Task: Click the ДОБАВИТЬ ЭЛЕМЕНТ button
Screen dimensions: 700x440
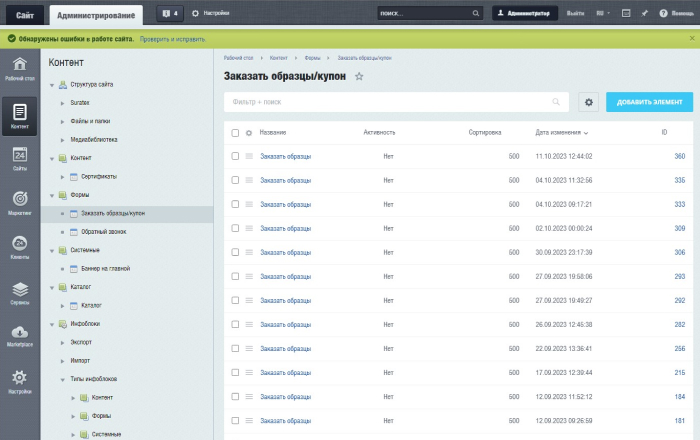Action: click(649, 102)
